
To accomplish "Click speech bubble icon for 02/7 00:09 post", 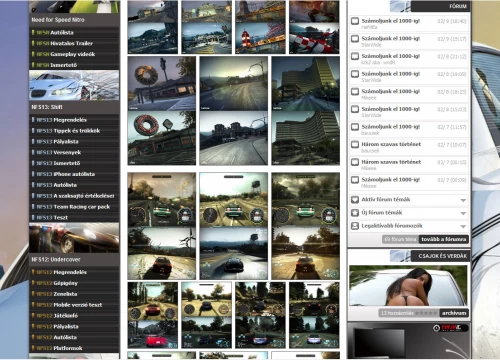I will (x=355, y=180).
